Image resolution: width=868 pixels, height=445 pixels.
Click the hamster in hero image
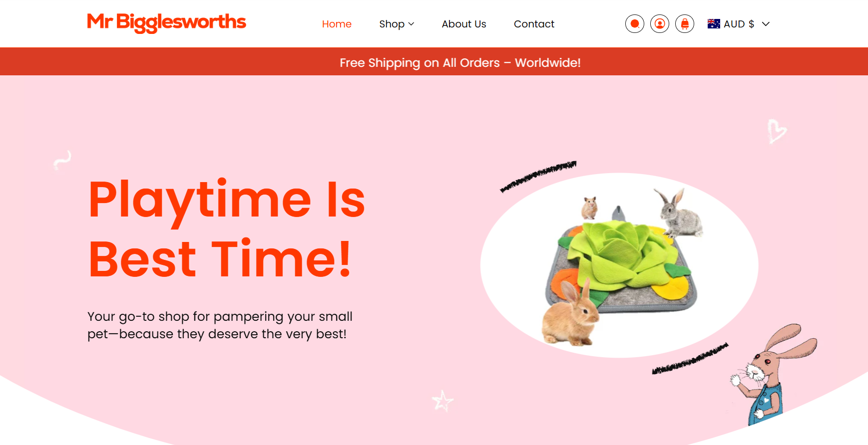590,208
